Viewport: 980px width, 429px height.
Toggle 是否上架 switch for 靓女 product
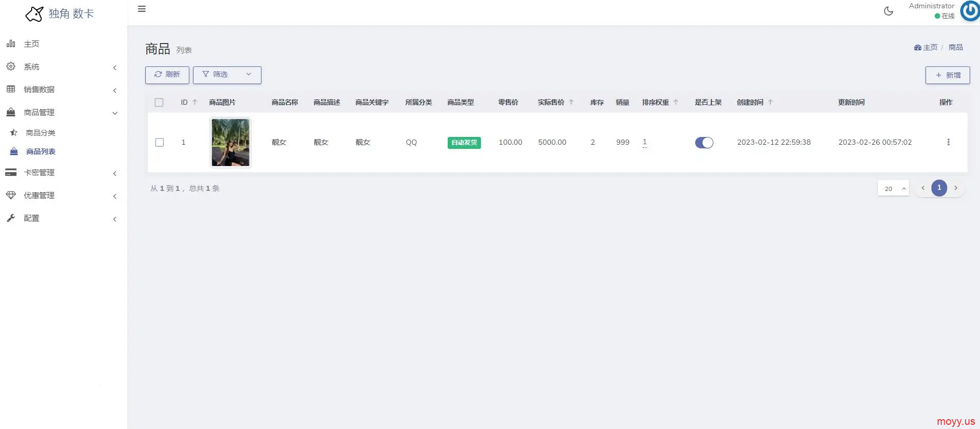click(704, 143)
